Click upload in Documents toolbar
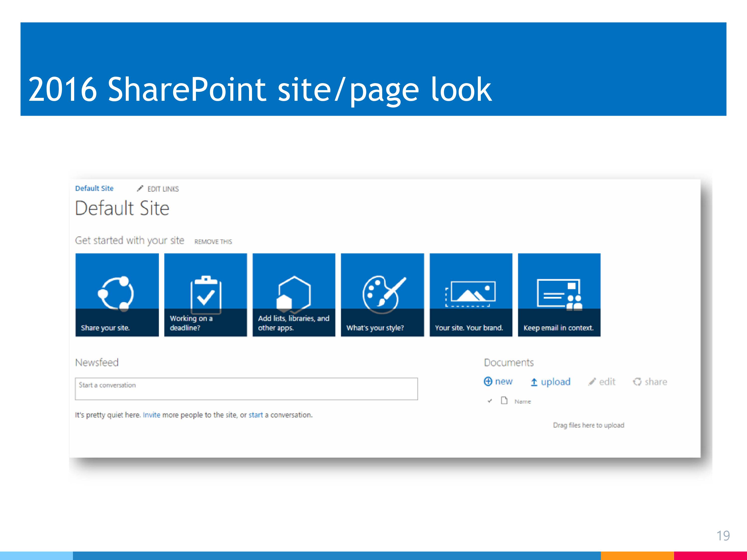 point(551,382)
